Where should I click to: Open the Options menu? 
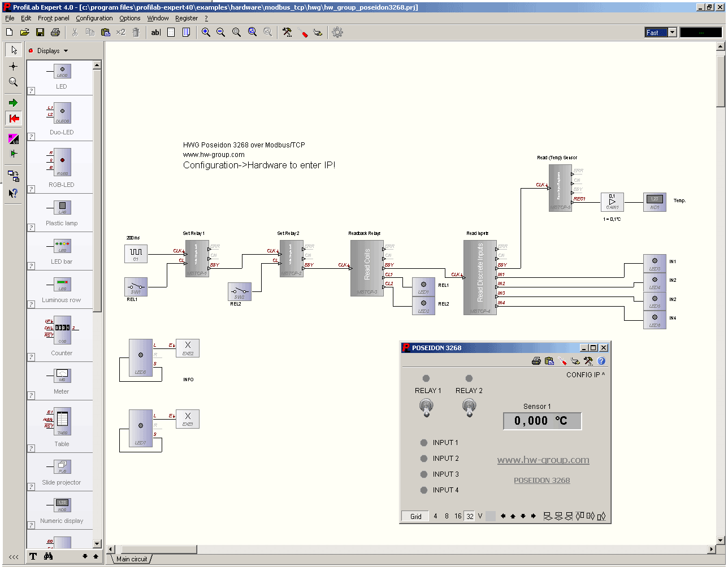(x=130, y=18)
